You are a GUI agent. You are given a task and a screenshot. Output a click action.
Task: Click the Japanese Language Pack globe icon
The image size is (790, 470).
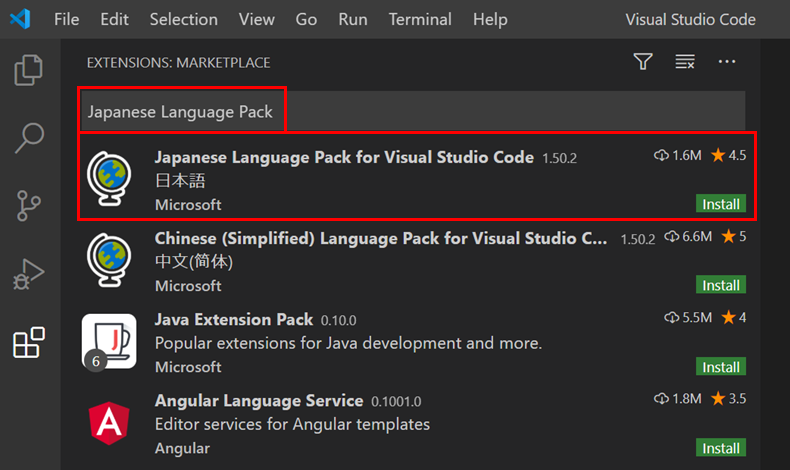(x=109, y=178)
